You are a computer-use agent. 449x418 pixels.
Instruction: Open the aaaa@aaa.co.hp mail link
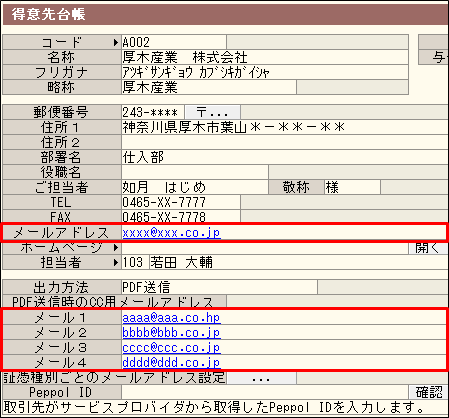coord(171,318)
